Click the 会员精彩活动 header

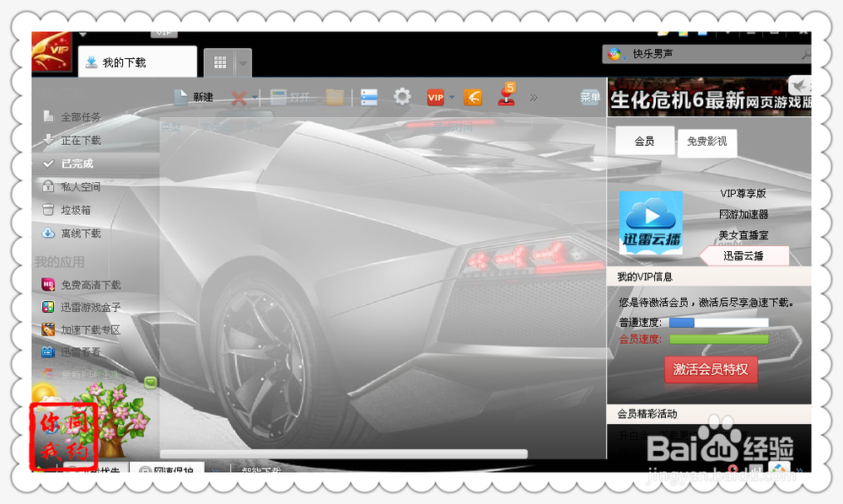click(709, 414)
